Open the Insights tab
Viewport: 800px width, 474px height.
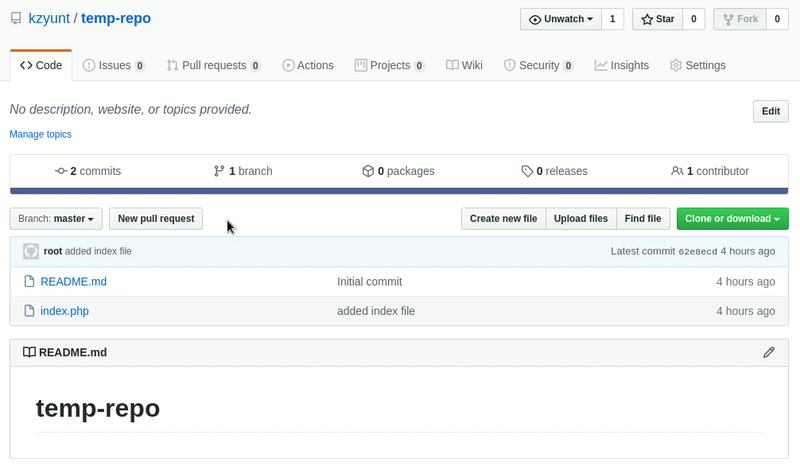tap(622, 65)
